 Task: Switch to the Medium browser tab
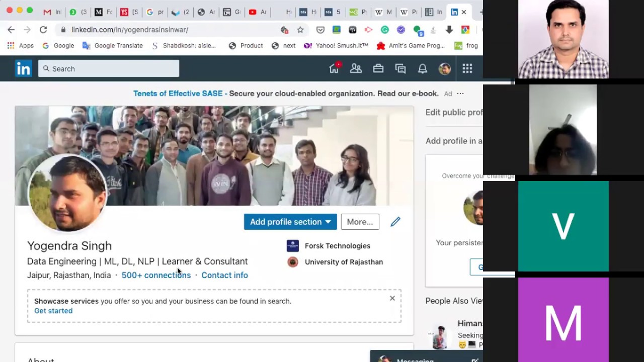pyautogui.click(x=103, y=12)
